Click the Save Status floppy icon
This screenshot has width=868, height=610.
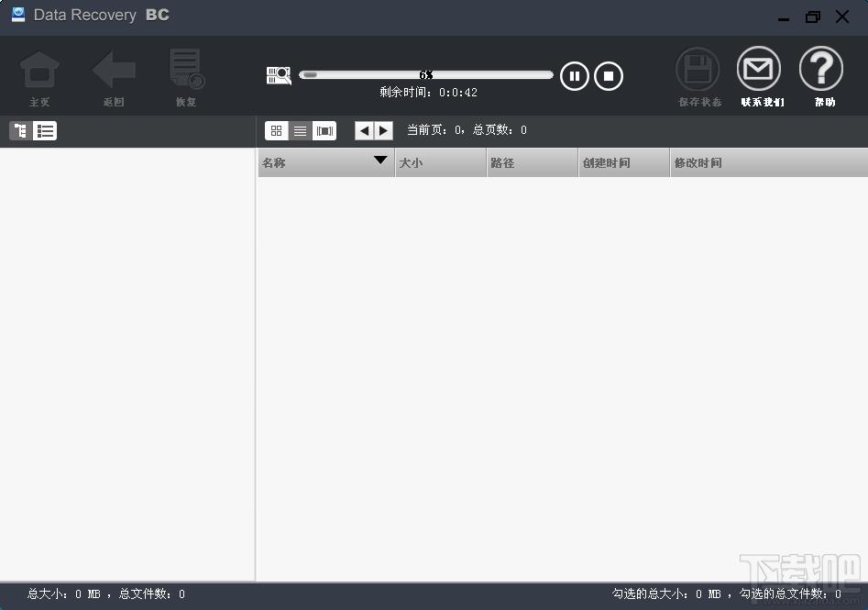pyautogui.click(x=698, y=72)
